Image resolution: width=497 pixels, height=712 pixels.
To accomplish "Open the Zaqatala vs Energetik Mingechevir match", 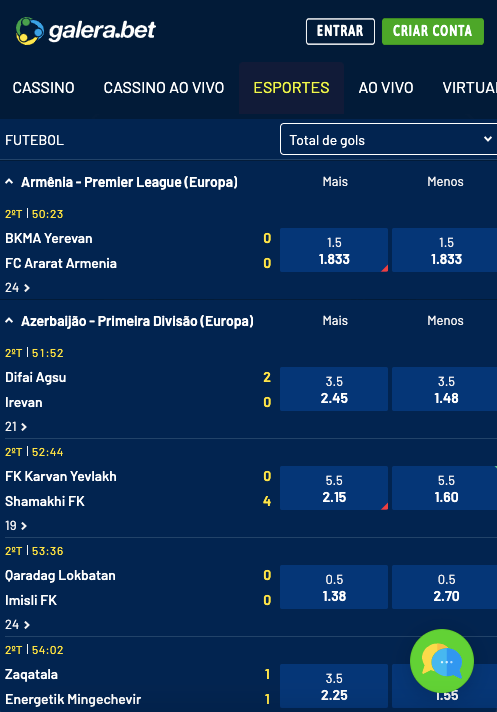I will point(73,687).
